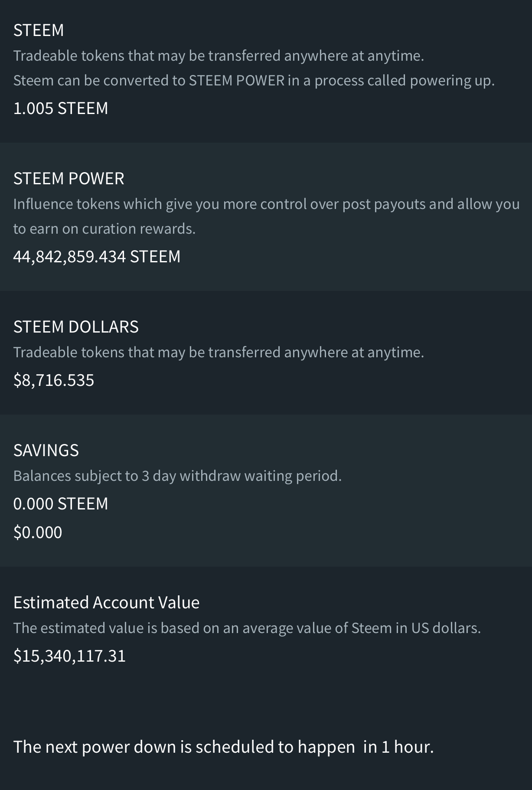This screenshot has height=790, width=532.
Task: Open the 1.005 STEEM balance dropdown
Action: click(61, 108)
